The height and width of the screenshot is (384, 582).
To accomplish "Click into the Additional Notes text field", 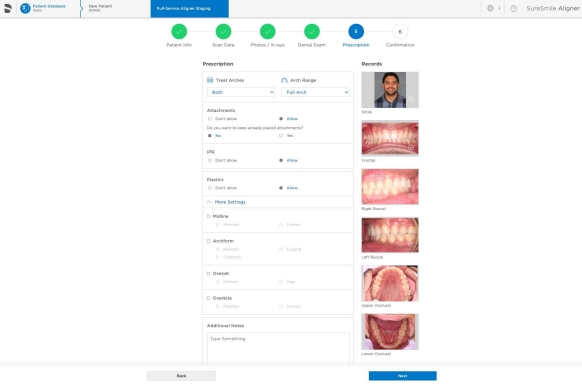I will pyautogui.click(x=278, y=349).
